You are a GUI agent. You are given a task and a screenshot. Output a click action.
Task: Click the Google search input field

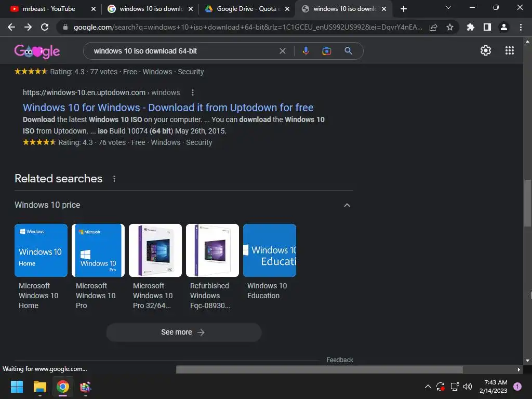pyautogui.click(x=183, y=51)
